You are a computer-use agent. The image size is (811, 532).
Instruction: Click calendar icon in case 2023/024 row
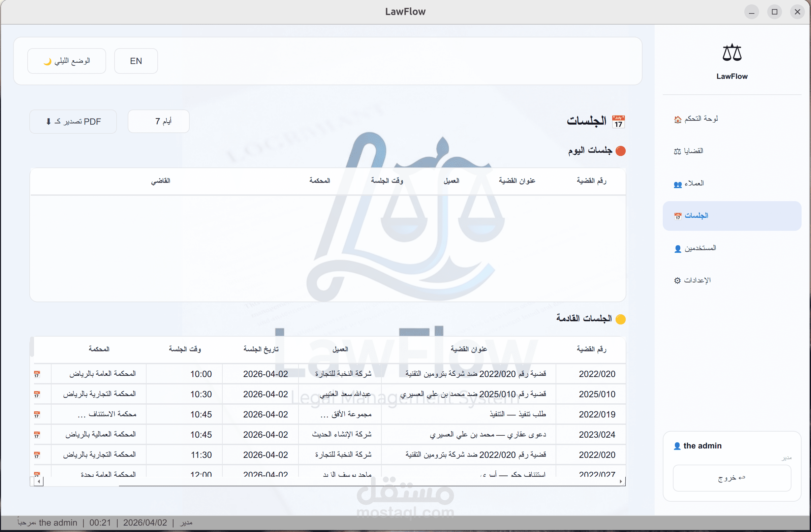(x=37, y=435)
